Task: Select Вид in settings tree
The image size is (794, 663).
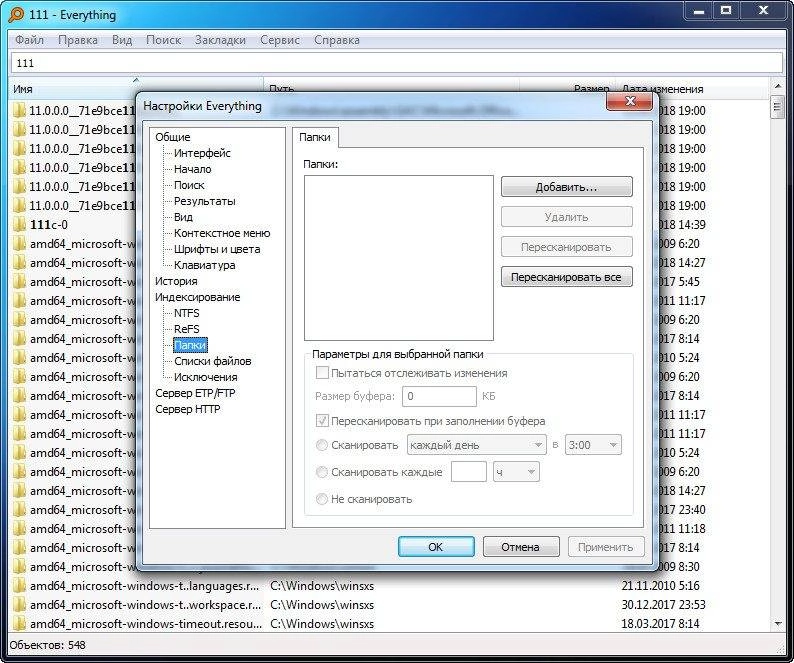Action: (x=183, y=217)
